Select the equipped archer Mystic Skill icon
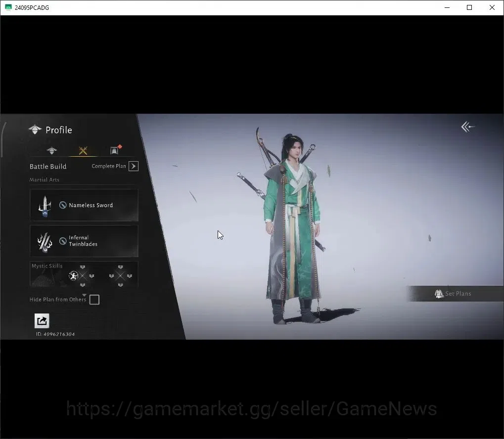This screenshot has height=439, width=504. click(x=74, y=276)
